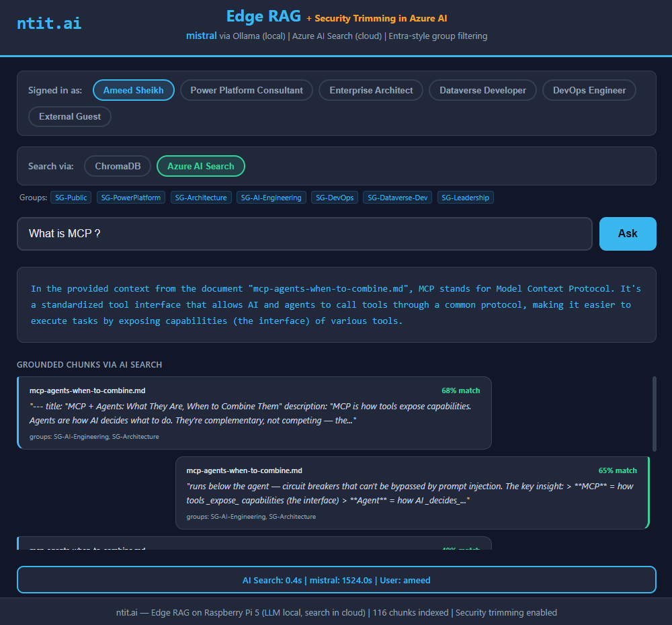The width and height of the screenshot is (672, 625).
Task: Switch to External Guest user
Action: point(70,116)
